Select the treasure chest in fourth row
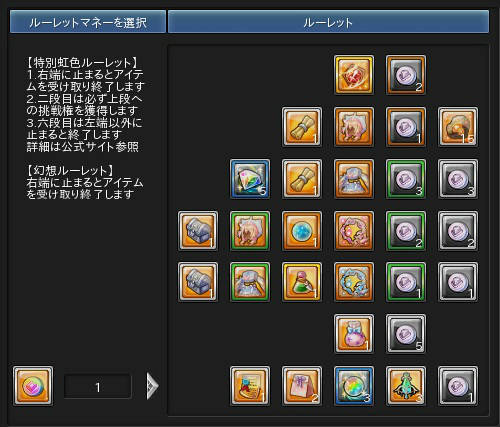This screenshot has height=427, width=500. (x=198, y=231)
